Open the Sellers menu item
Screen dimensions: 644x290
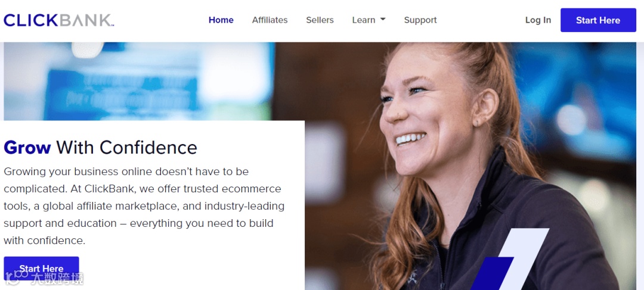pos(320,20)
